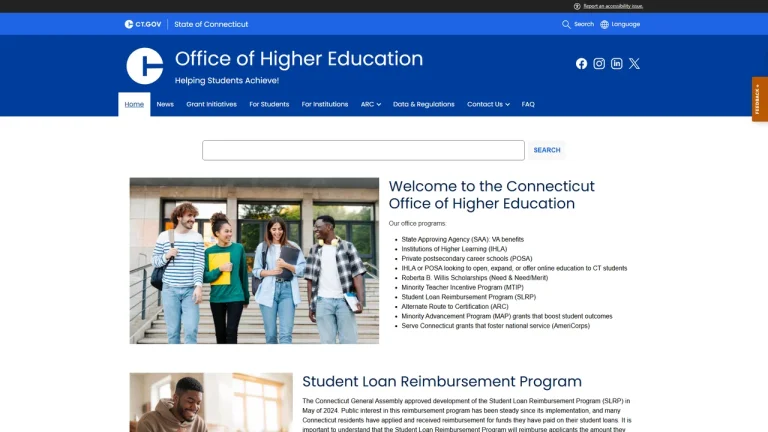The height and width of the screenshot is (432, 768).
Task: Select the Home tab
Action: tap(134, 104)
